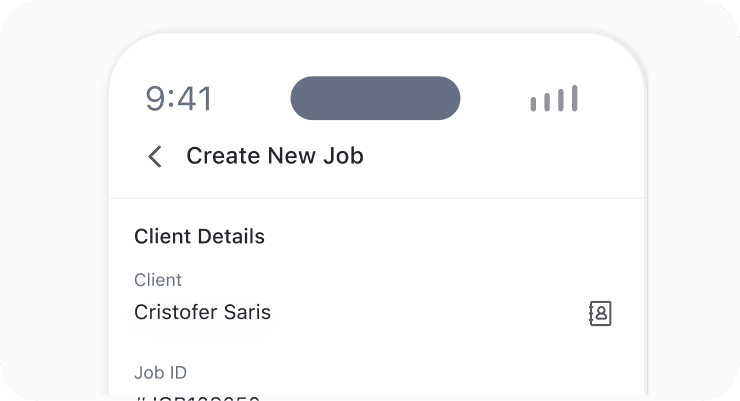
Task: Tap the divider line beneath the header
Action: coord(377,198)
